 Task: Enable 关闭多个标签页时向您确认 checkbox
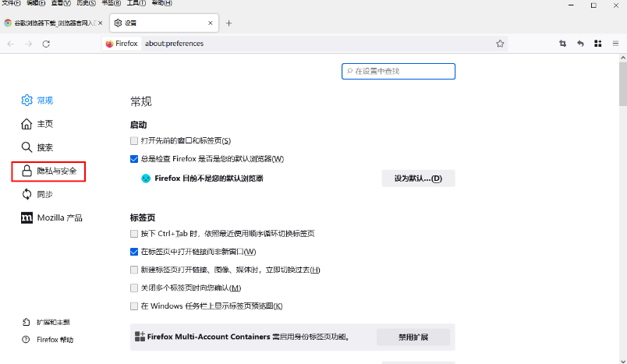tap(134, 288)
